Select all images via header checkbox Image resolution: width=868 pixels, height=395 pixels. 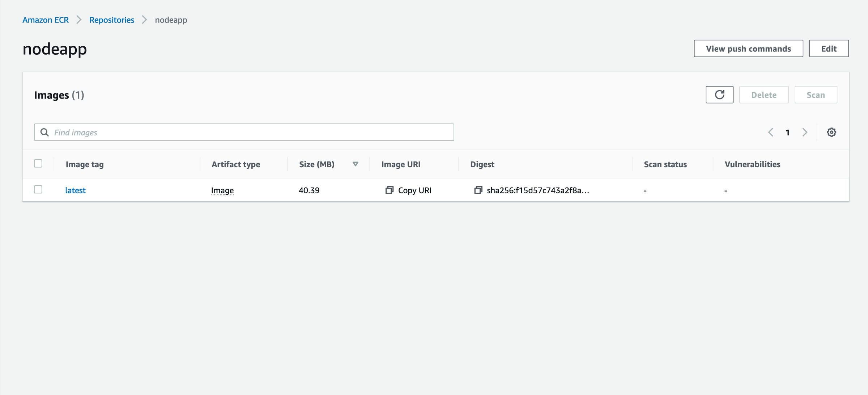(38, 163)
